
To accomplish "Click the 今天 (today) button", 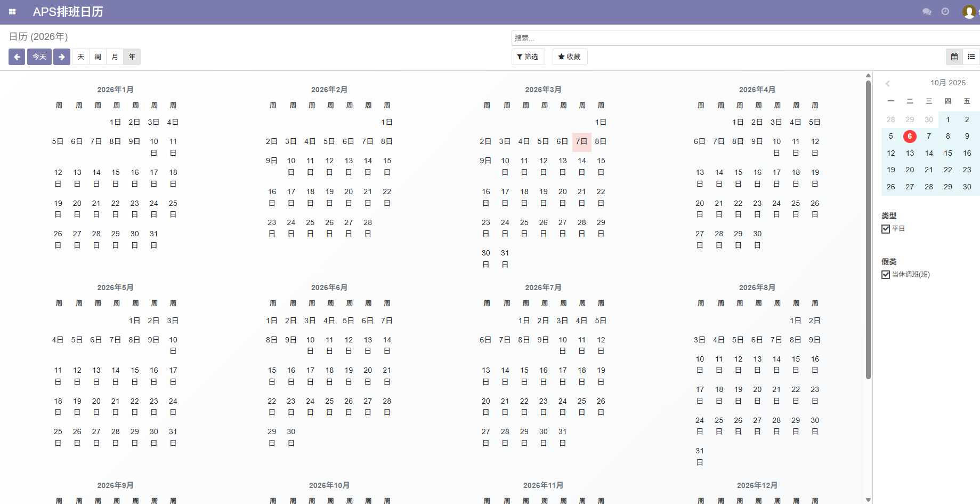I will 39,57.
